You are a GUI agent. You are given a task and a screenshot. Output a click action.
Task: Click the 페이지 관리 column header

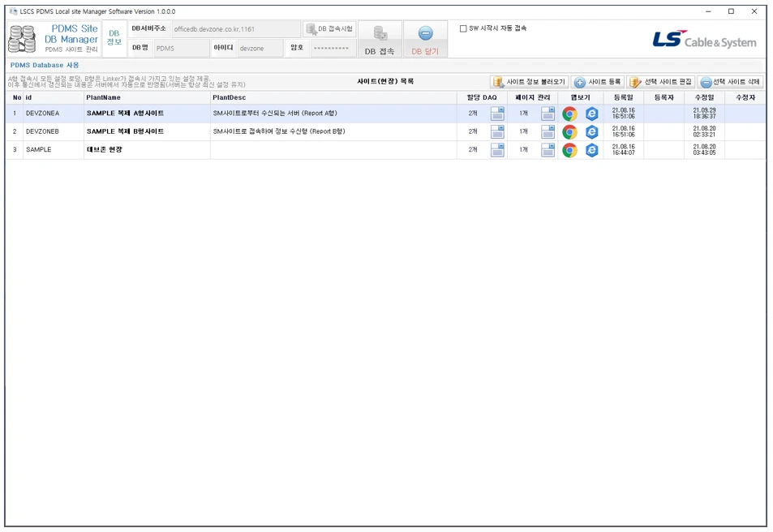pyautogui.click(x=532, y=97)
